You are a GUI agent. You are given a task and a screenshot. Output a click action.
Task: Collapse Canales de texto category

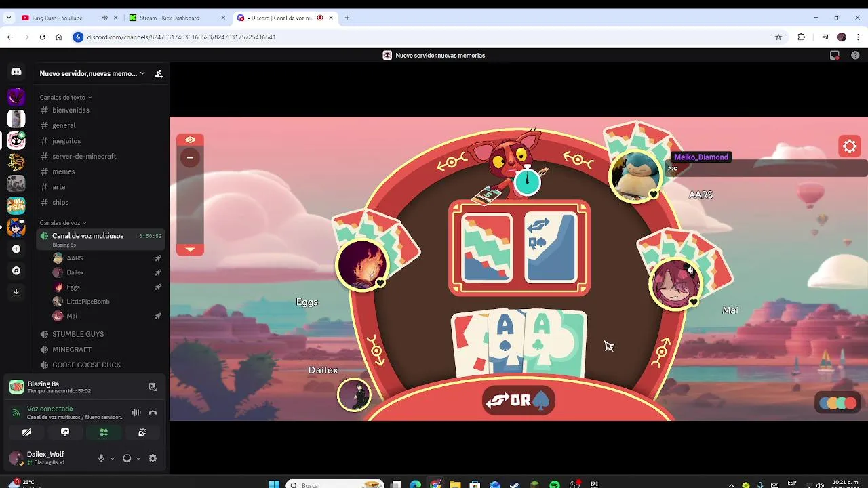click(65, 97)
